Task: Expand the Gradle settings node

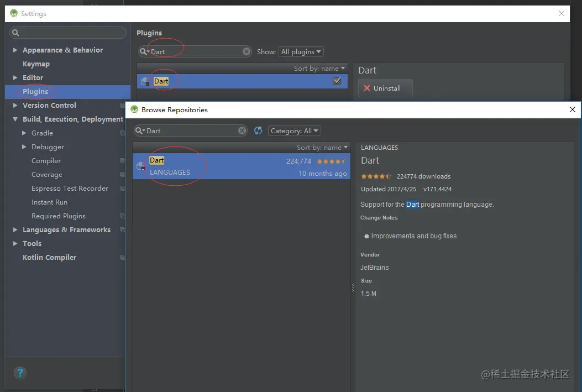Action: 24,133
